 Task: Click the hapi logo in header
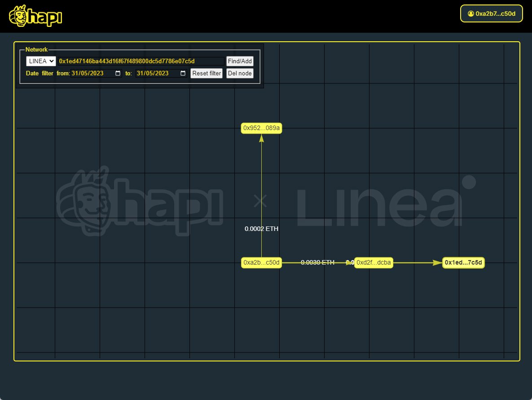[35, 16]
